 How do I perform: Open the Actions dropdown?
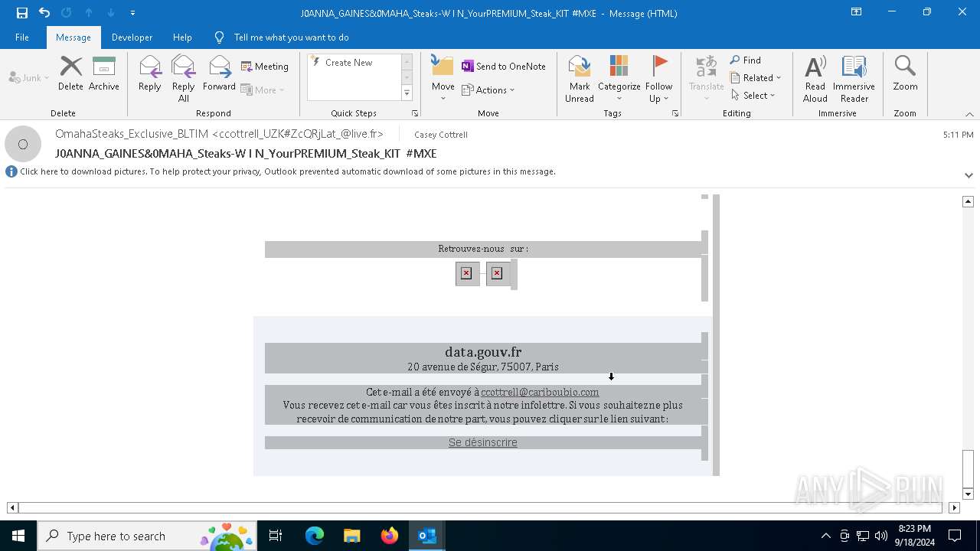pyautogui.click(x=488, y=90)
